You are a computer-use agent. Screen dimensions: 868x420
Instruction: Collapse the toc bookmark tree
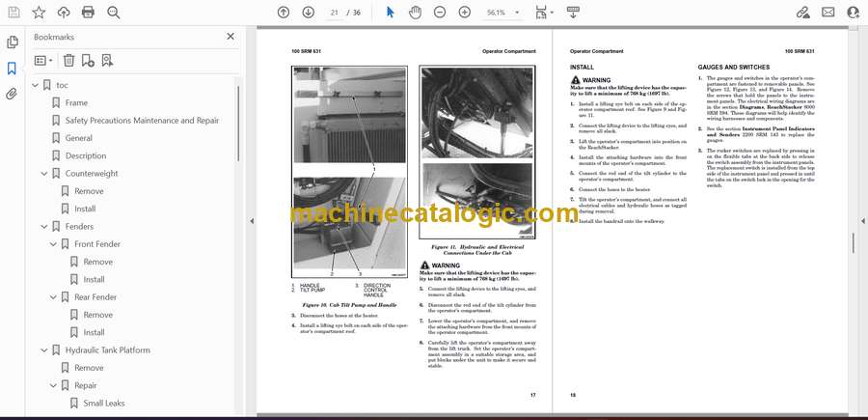click(x=36, y=85)
